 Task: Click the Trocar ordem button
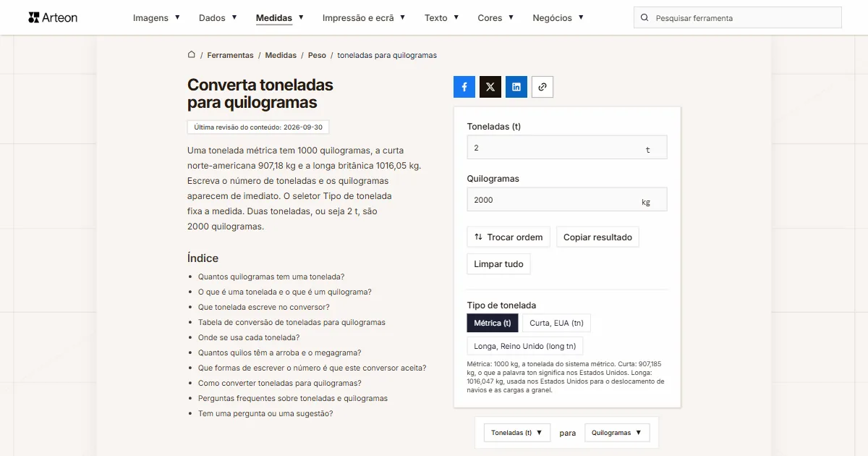click(x=509, y=237)
